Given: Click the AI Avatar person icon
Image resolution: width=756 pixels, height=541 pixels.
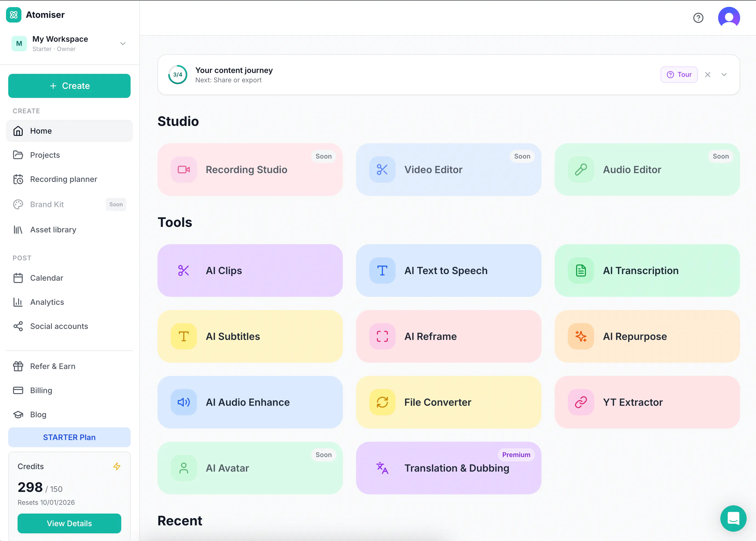Looking at the screenshot, I should click(184, 468).
